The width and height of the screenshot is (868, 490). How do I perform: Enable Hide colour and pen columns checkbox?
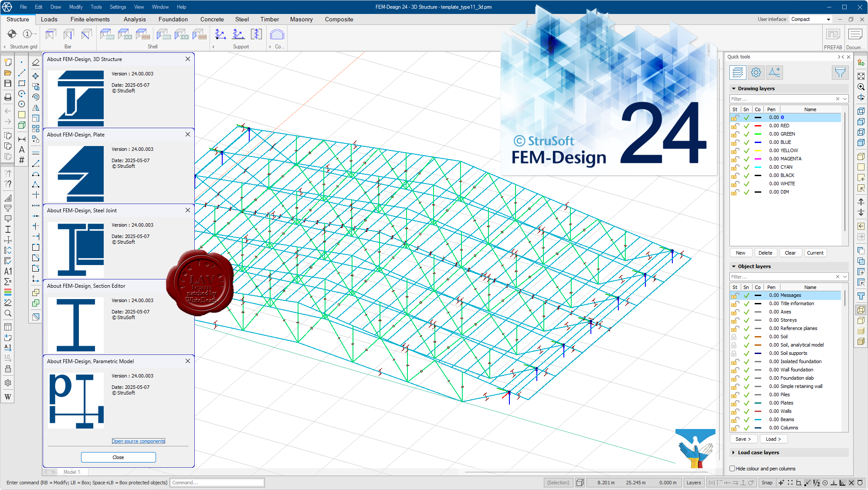732,469
